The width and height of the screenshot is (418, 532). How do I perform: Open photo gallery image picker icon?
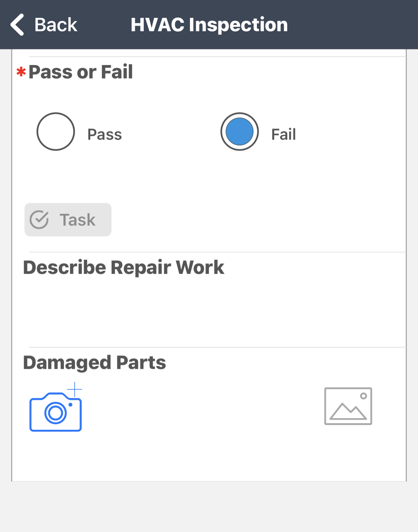click(348, 406)
